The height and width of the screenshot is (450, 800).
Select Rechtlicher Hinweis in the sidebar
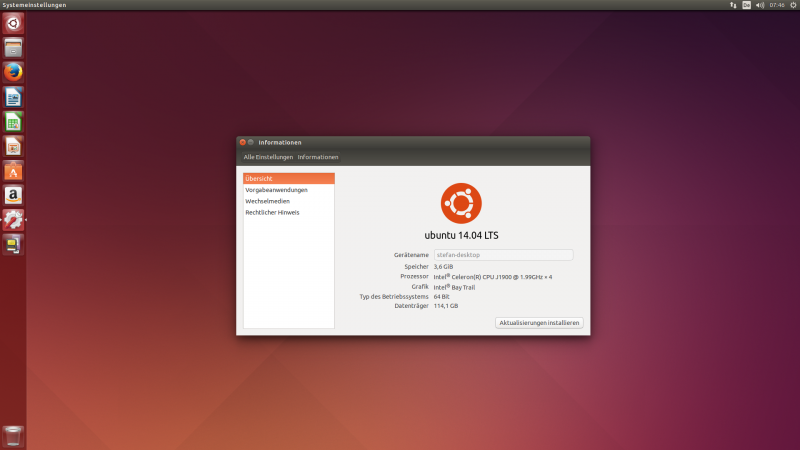pyautogui.click(x=289, y=212)
